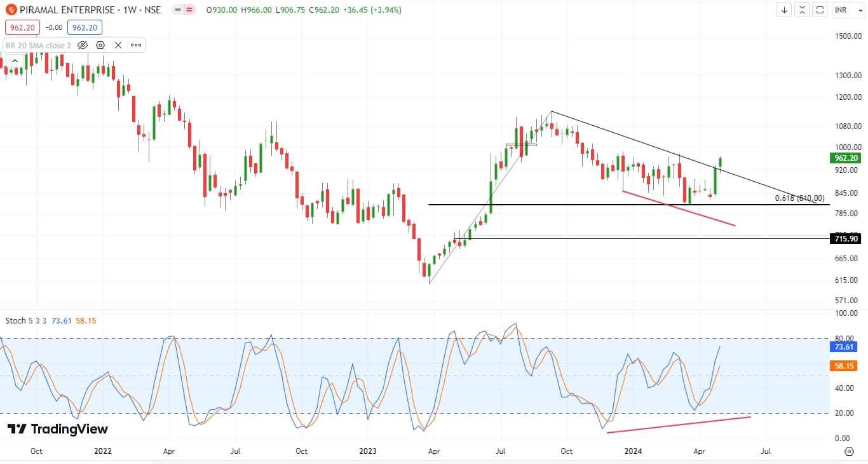The height and width of the screenshot is (464, 868).
Task: Click the blue 73.61 stochastic scale label
Action: click(x=844, y=348)
